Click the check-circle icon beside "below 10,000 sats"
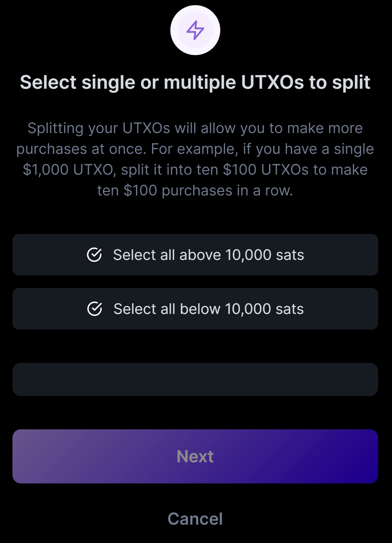Screen dimensions: 392x543 (95, 309)
